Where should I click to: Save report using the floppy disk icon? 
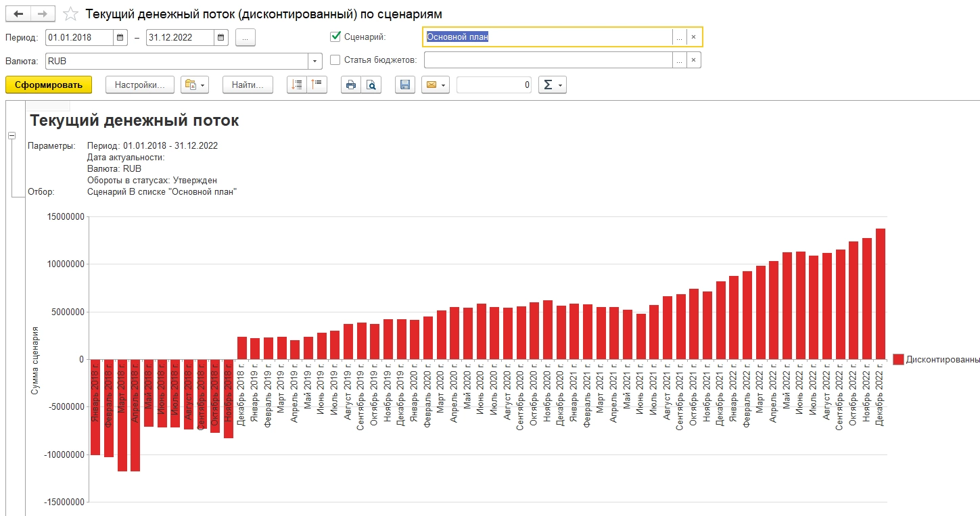pos(404,85)
